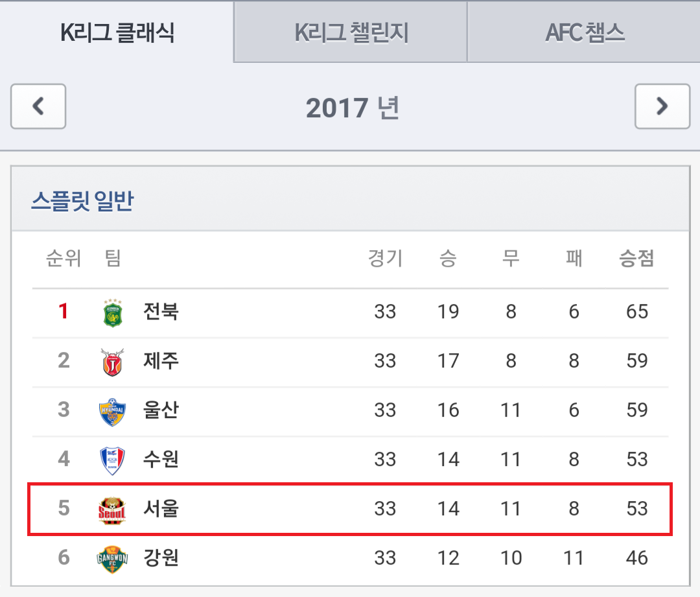Go to next year with right arrow

pyautogui.click(x=662, y=106)
